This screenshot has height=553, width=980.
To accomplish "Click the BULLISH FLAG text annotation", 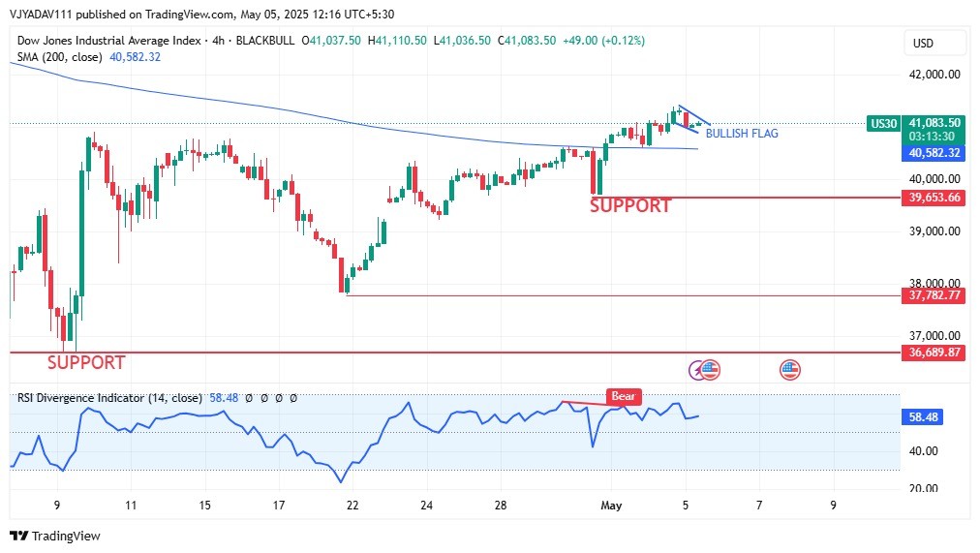I will point(742,134).
